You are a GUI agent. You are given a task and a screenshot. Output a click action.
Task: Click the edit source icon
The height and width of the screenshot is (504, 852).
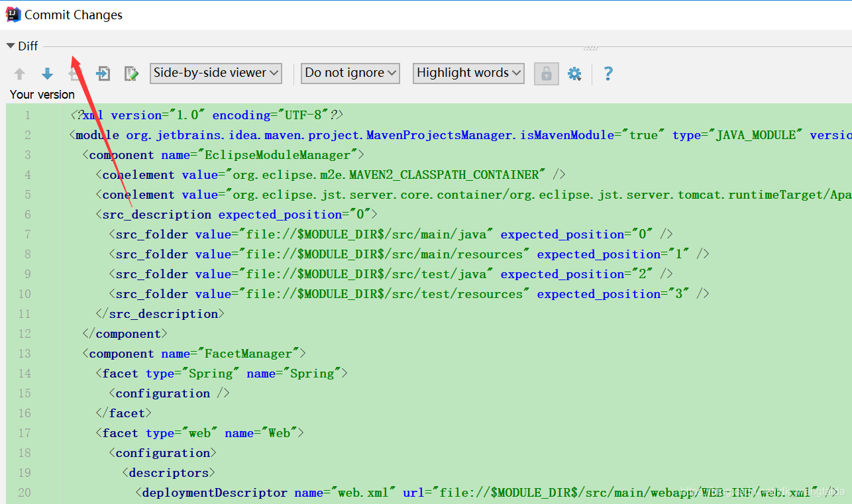[131, 73]
